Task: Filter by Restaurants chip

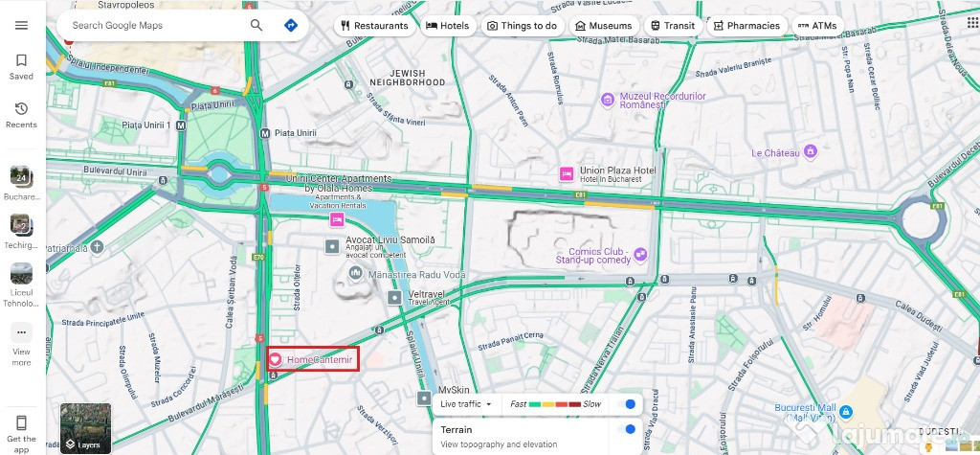Action: pos(374,26)
